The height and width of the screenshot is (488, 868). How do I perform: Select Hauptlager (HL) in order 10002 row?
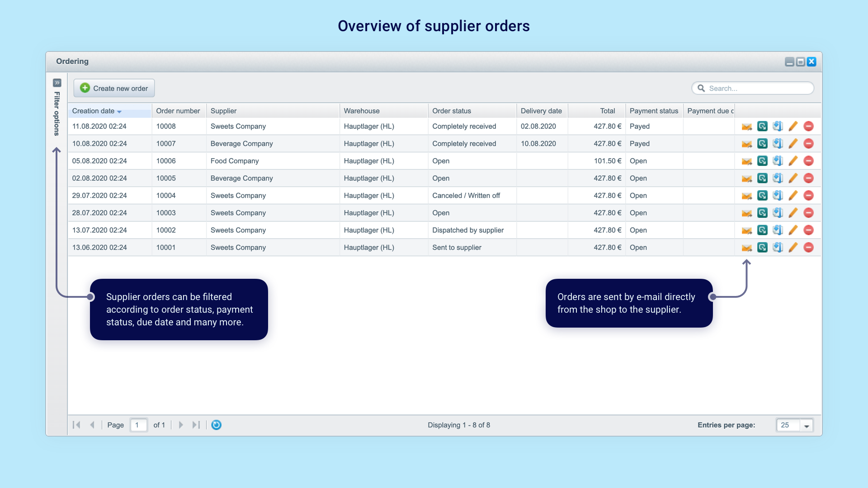click(383, 230)
